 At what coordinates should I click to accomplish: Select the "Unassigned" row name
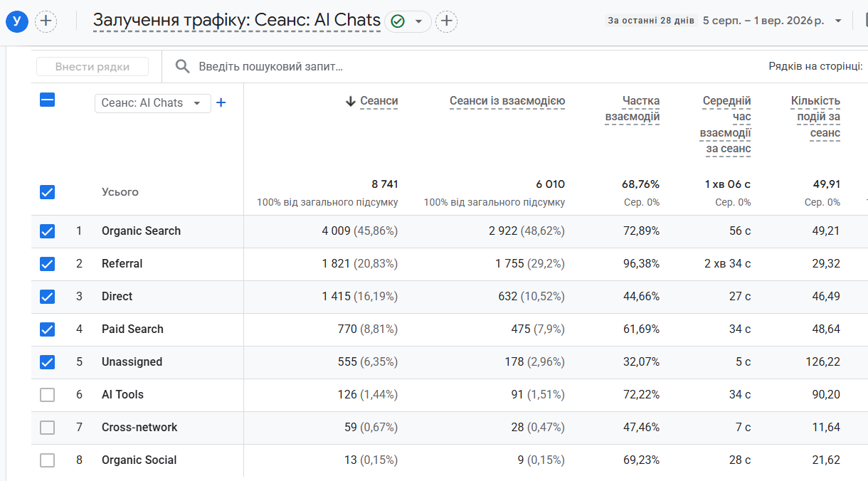click(x=132, y=362)
